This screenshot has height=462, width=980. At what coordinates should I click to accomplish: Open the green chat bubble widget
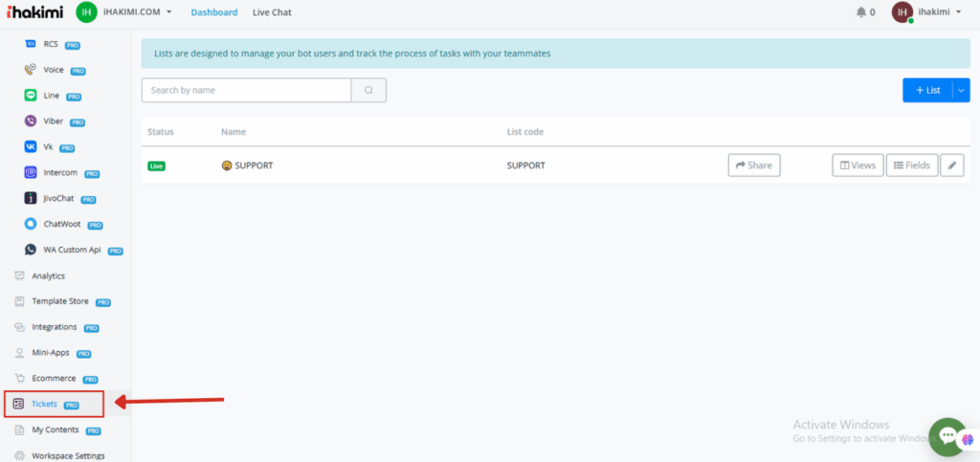[x=947, y=436]
